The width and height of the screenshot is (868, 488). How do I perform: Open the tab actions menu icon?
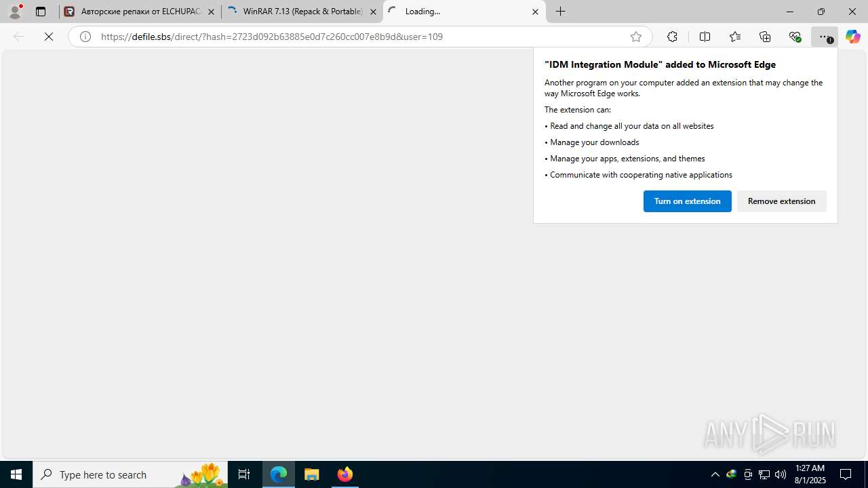point(41,12)
